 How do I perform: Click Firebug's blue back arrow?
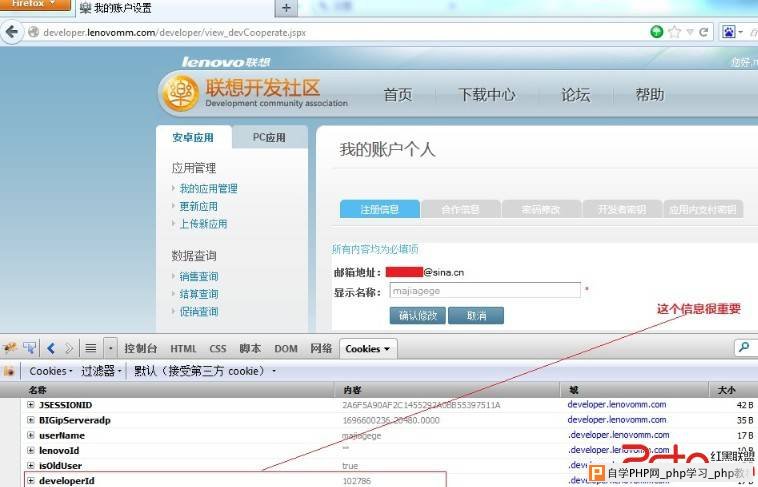(51, 348)
